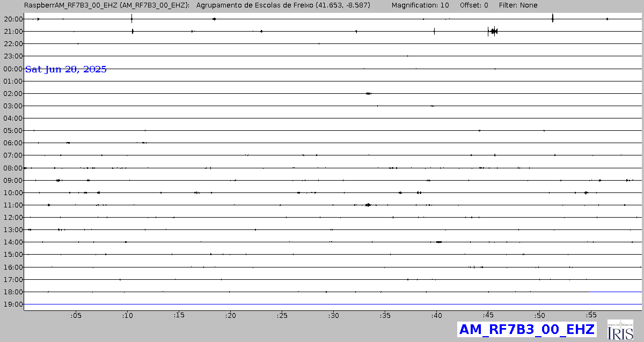Click the 09:00 hour label

[13, 181]
